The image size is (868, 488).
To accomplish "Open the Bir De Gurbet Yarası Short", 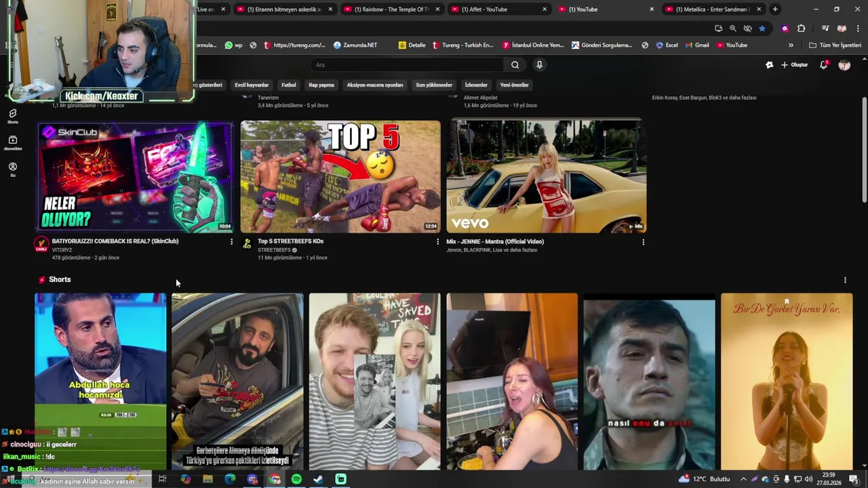I will point(787,381).
